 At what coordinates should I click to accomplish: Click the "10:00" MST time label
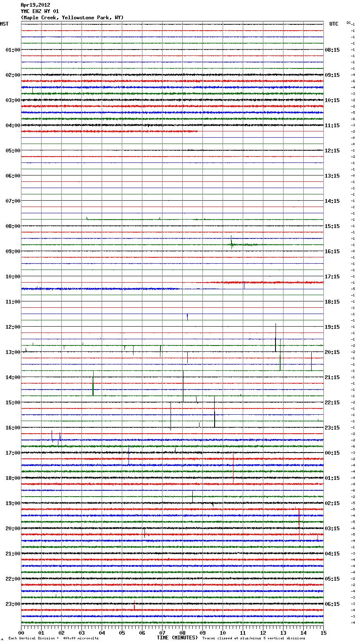(13, 277)
